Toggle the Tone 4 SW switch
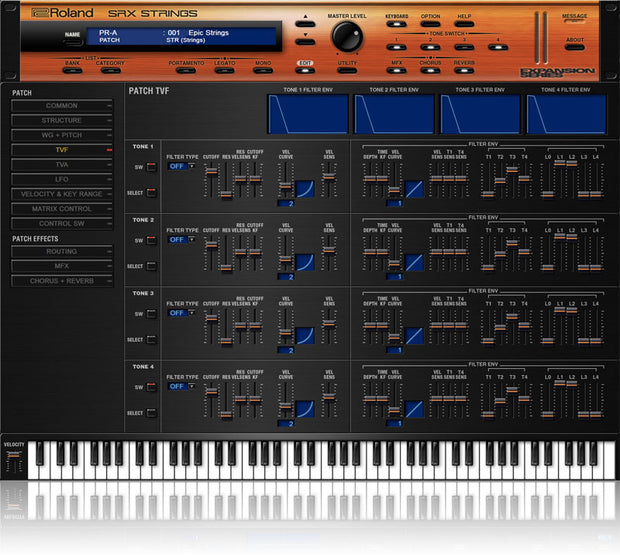Viewport: 620px width, 558px height. click(151, 387)
